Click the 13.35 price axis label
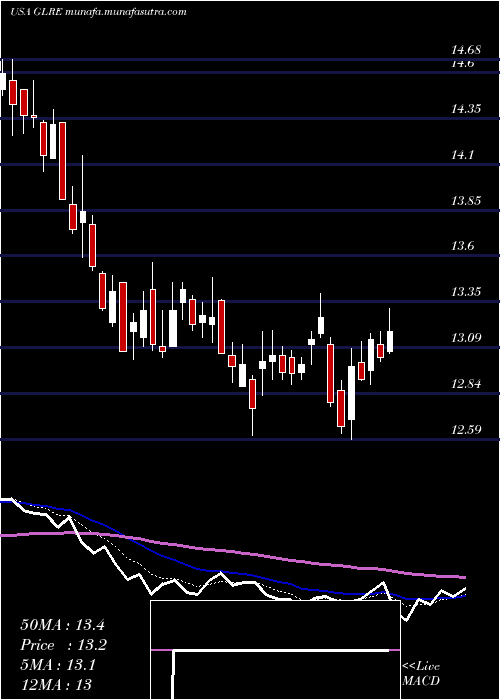 click(x=466, y=292)
